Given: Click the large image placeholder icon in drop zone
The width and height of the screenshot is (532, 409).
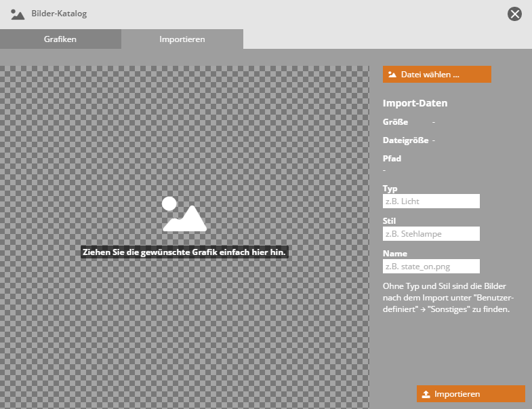Looking at the screenshot, I should click(184, 214).
